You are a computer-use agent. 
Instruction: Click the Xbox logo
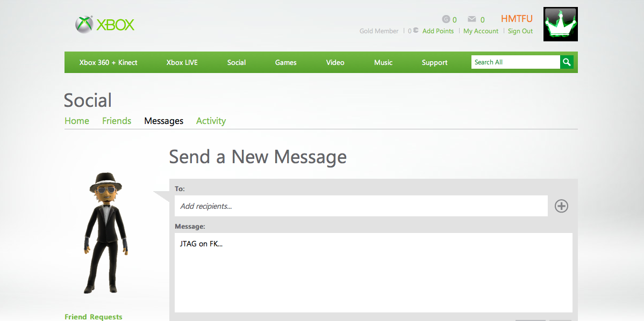point(105,25)
